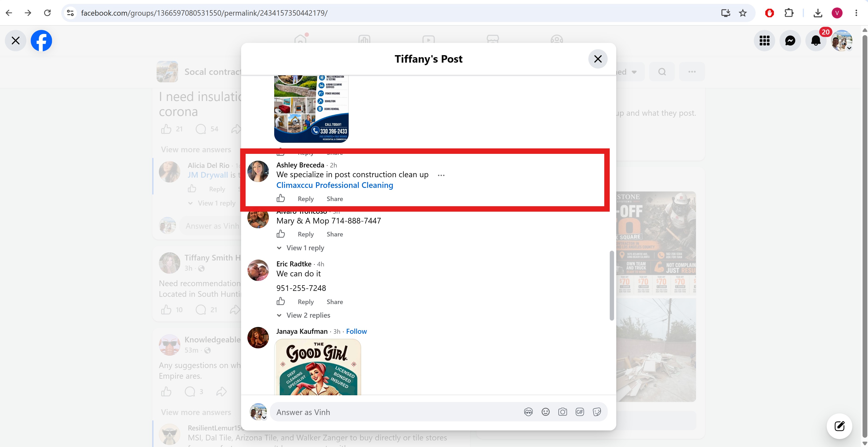This screenshot has height=447, width=868.
Task: Close Tiffany's Post dialog
Action: coord(598,59)
